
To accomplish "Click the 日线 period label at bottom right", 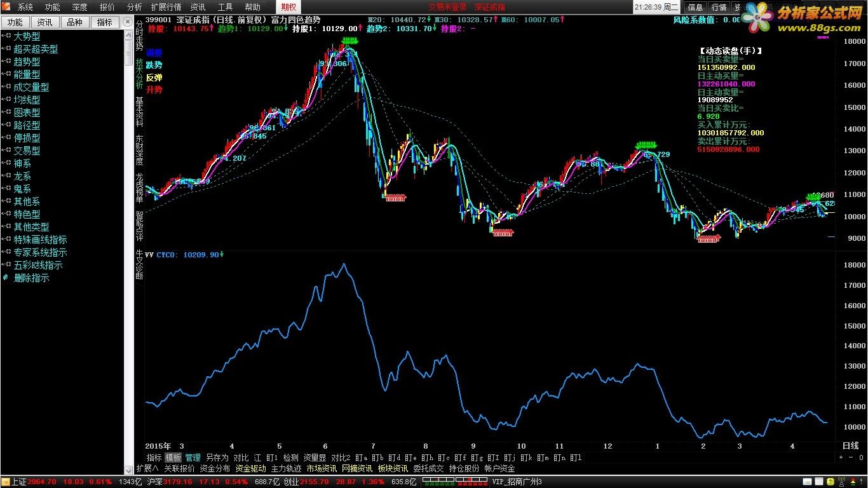I will [851, 445].
